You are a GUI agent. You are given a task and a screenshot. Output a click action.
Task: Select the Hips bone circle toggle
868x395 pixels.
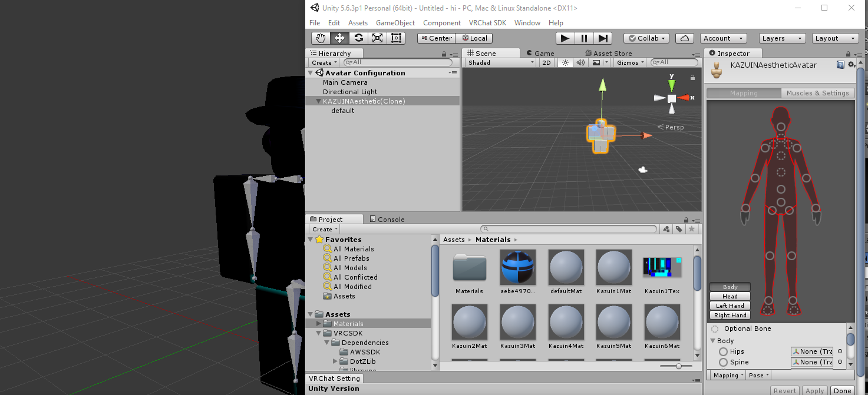723,351
